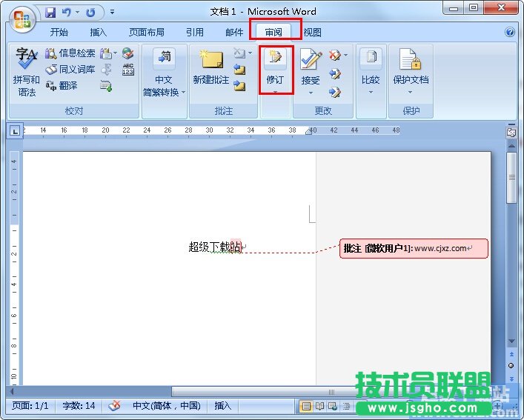This screenshot has width=524, height=420.
Task: Open 拼写和语法 spelling check
Action: [x=27, y=73]
